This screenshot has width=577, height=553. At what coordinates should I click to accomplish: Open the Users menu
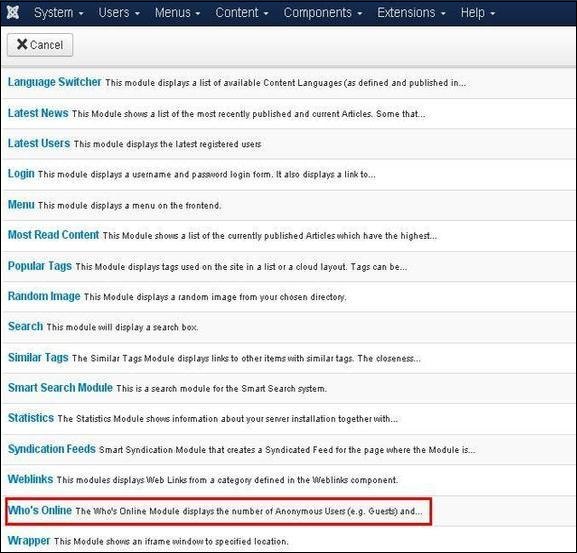pos(118,13)
